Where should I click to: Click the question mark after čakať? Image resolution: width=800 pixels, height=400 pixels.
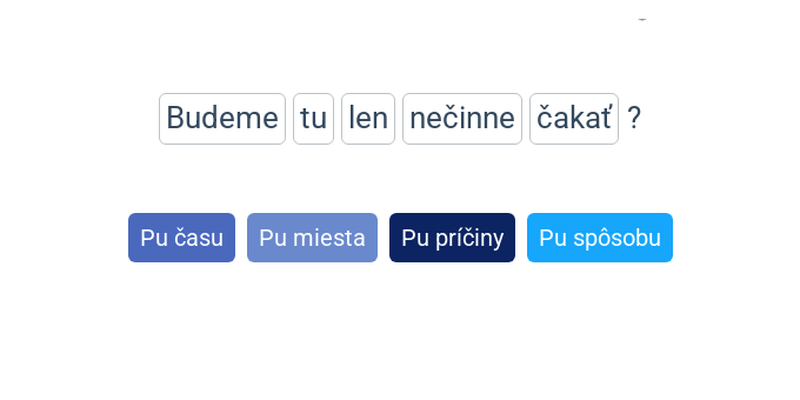point(634,118)
